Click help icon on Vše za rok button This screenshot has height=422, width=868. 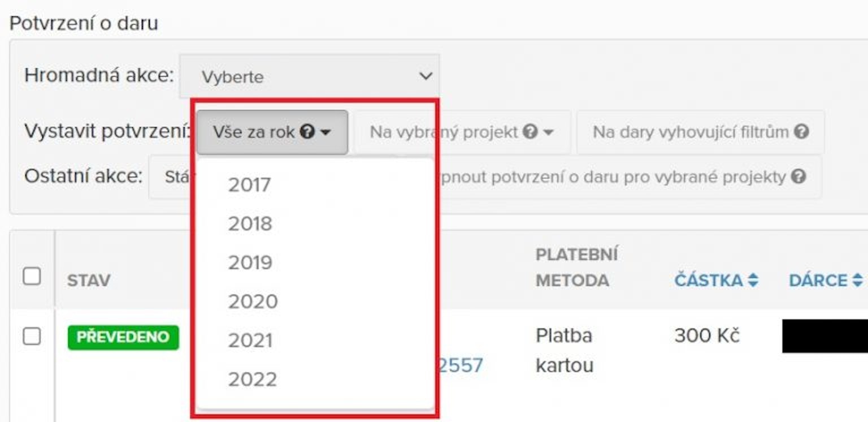[x=307, y=132]
